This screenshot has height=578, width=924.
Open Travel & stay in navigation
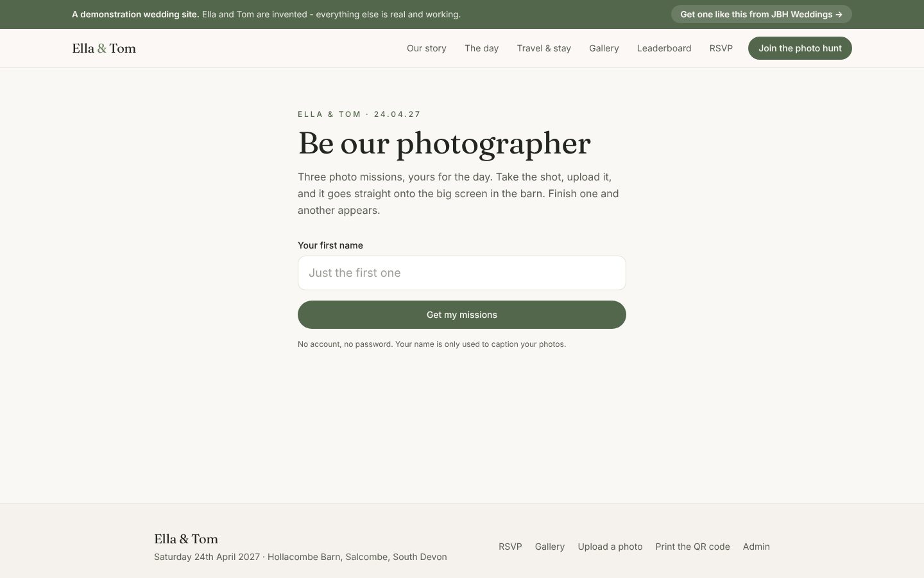coord(543,48)
